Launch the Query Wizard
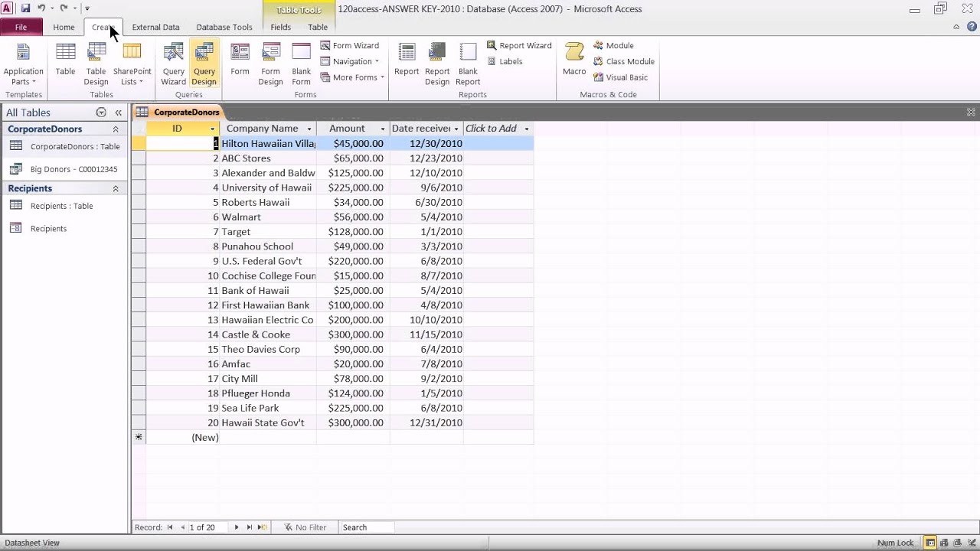Screen dimensions: 980x551 tap(174, 64)
